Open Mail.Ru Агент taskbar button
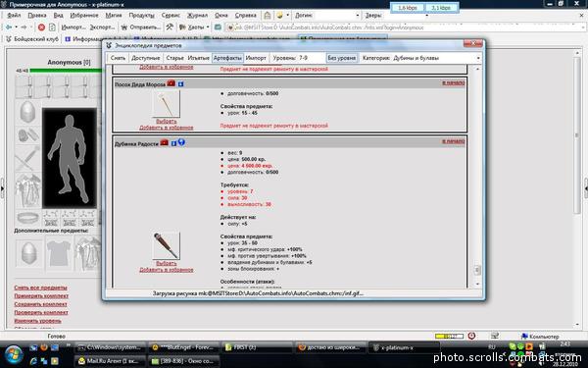 point(110,361)
